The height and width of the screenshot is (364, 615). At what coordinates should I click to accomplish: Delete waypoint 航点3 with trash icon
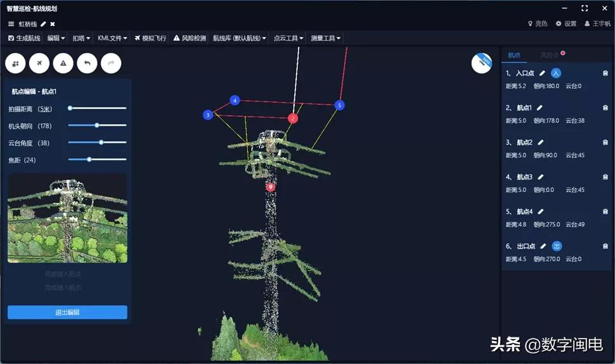point(605,177)
